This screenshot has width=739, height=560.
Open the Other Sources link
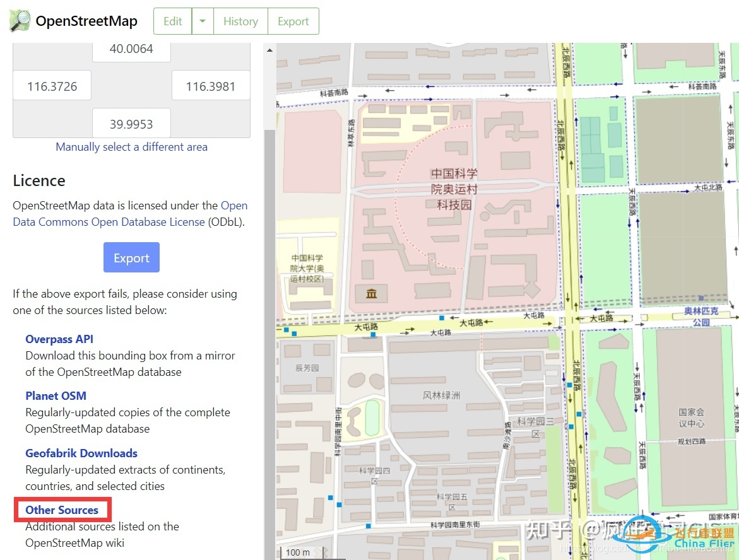[x=61, y=510]
